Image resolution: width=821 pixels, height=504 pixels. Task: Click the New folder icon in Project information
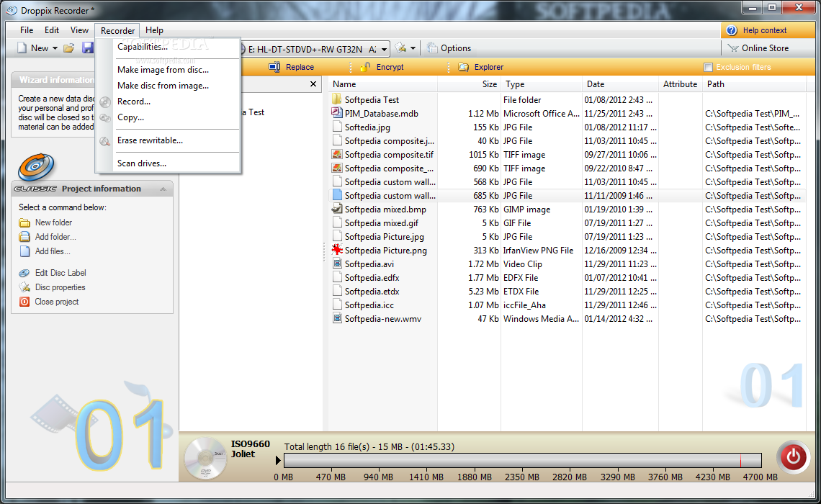24,223
